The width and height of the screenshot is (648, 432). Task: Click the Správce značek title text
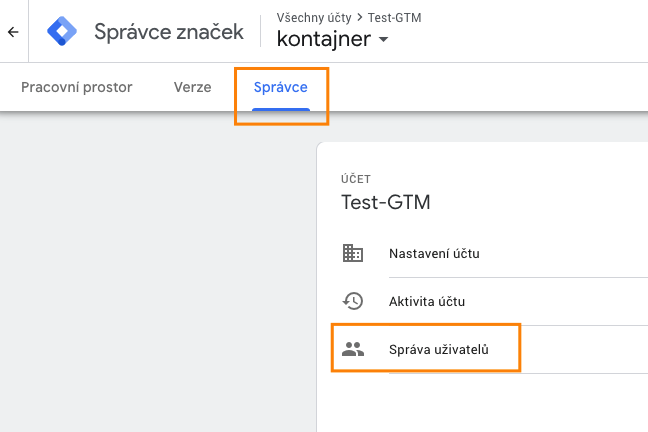point(169,32)
